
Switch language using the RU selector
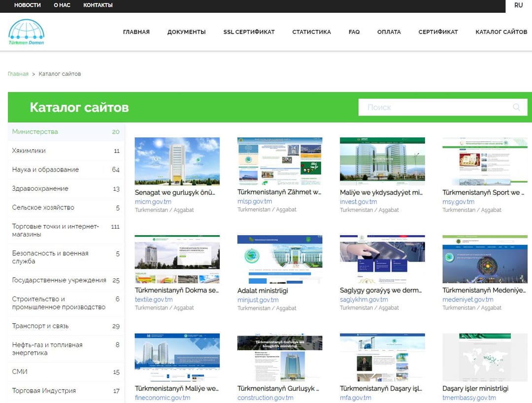tap(518, 5)
